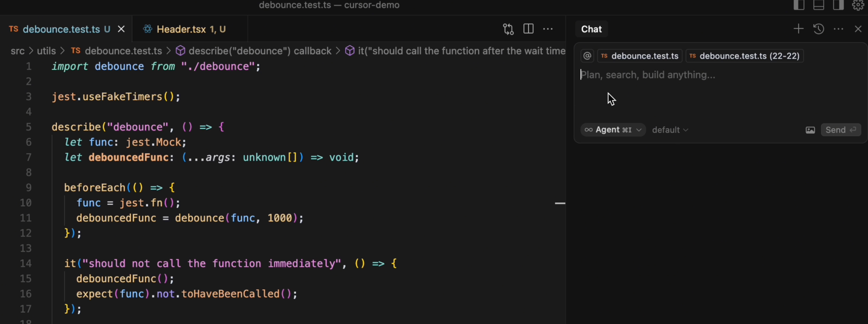The width and height of the screenshot is (868, 324).
Task: Click line number 14 in the gutter
Action: tap(26, 264)
